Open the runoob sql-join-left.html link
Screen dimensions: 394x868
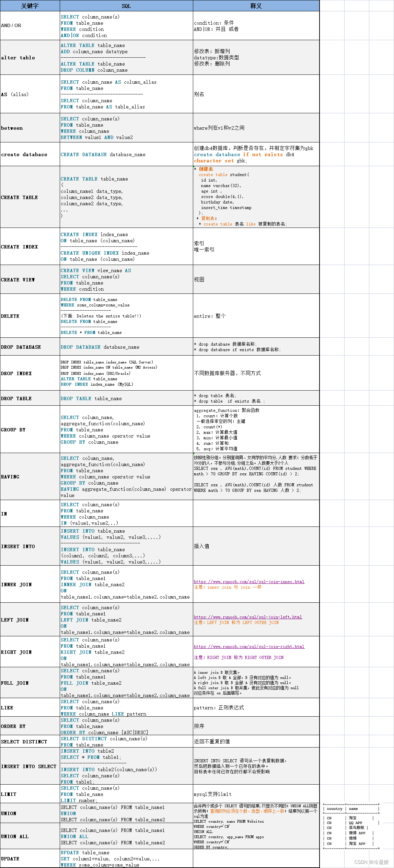click(248, 617)
